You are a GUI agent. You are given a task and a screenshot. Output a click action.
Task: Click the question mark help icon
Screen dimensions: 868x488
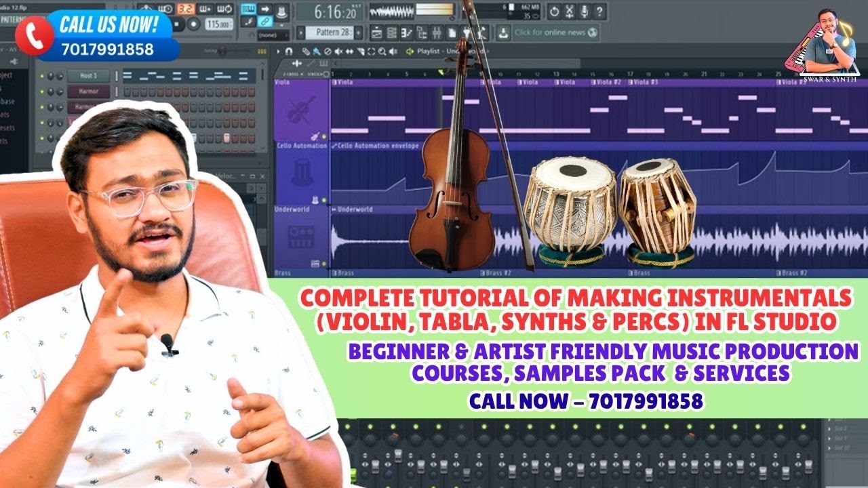pyautogui.click(x=599, y=12)
